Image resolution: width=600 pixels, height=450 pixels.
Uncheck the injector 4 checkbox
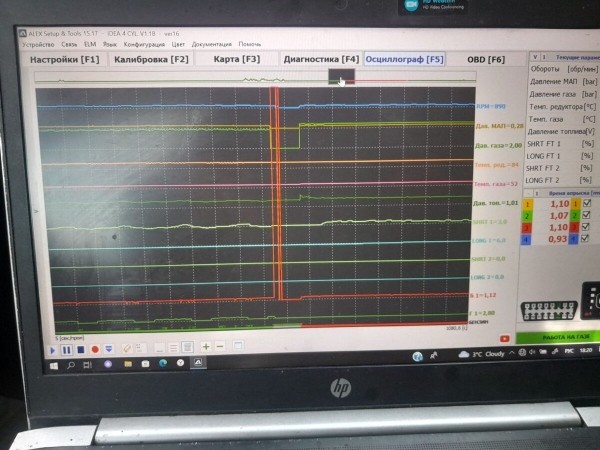588,239
